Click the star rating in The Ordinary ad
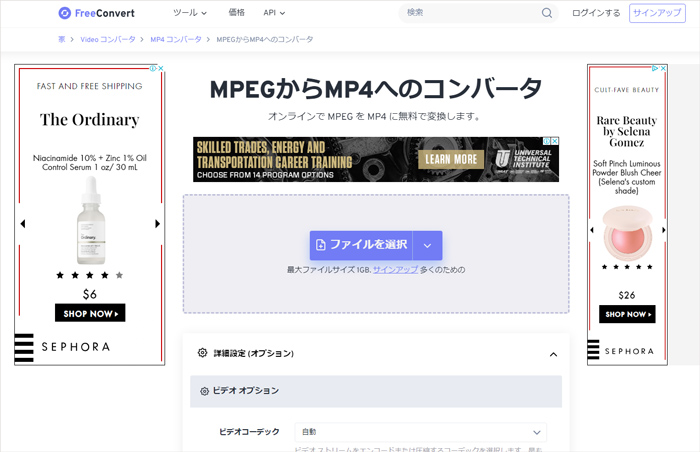Screen dimensions: 700x452 point(90,275)
